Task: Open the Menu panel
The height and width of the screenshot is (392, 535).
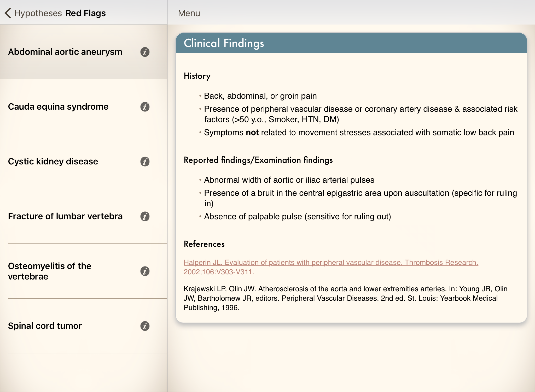Action: [x=189, y=13]
